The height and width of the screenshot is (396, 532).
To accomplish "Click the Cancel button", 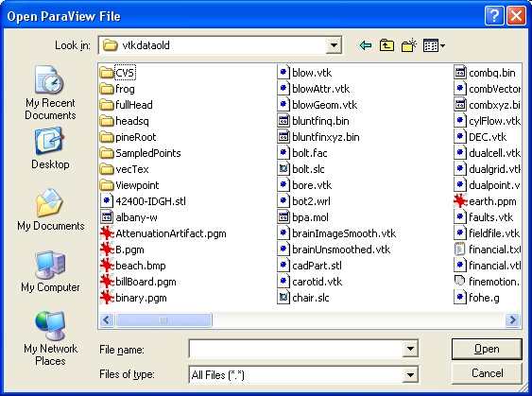I will [x=487, y=373].
